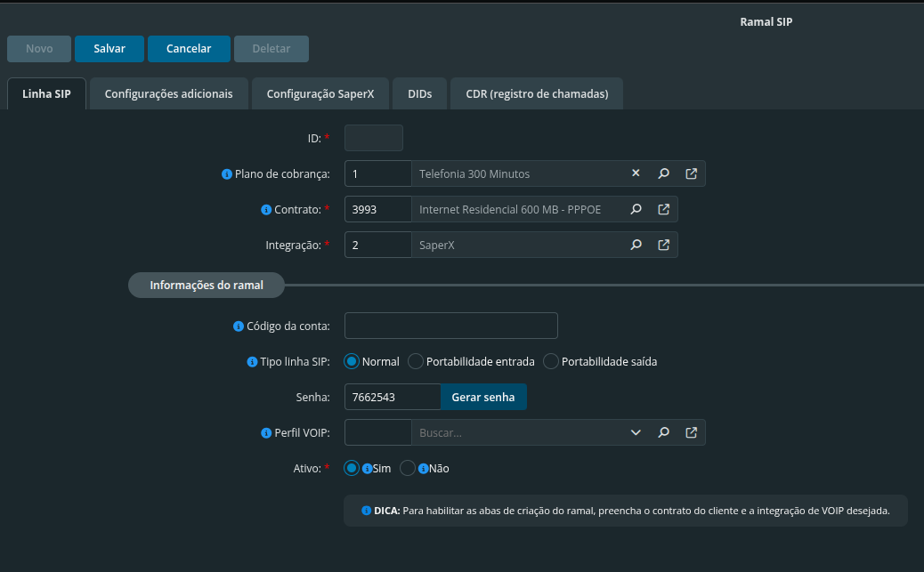Focus the Código da conta input field
Image resolution: width=924 pixels, height=572 pixels.
pyautogui.click(x=450, y=326)
